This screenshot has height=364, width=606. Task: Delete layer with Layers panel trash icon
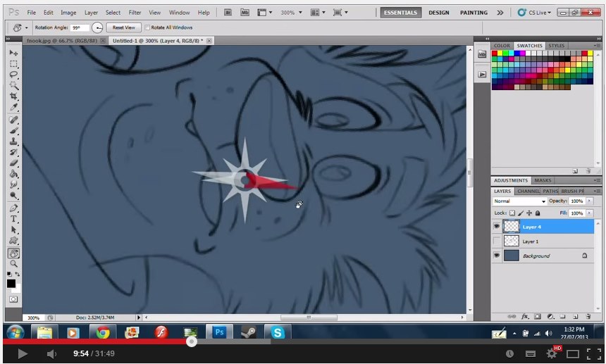(588, 317)
